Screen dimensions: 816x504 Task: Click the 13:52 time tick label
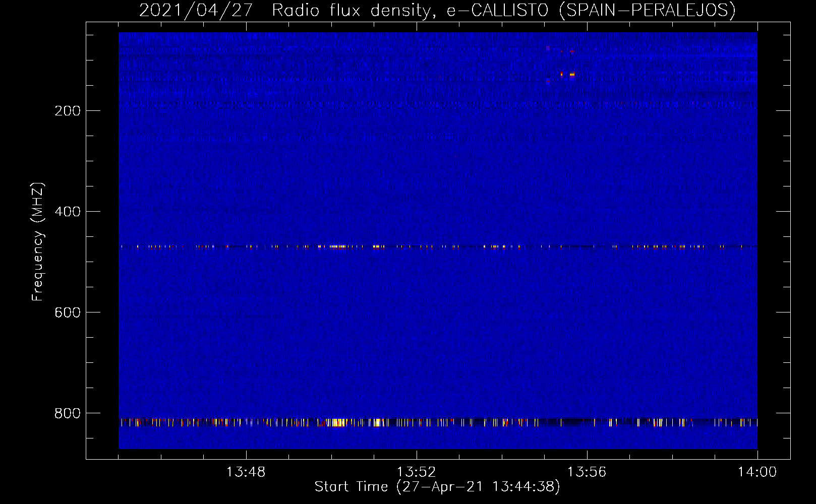coord(416,472)
